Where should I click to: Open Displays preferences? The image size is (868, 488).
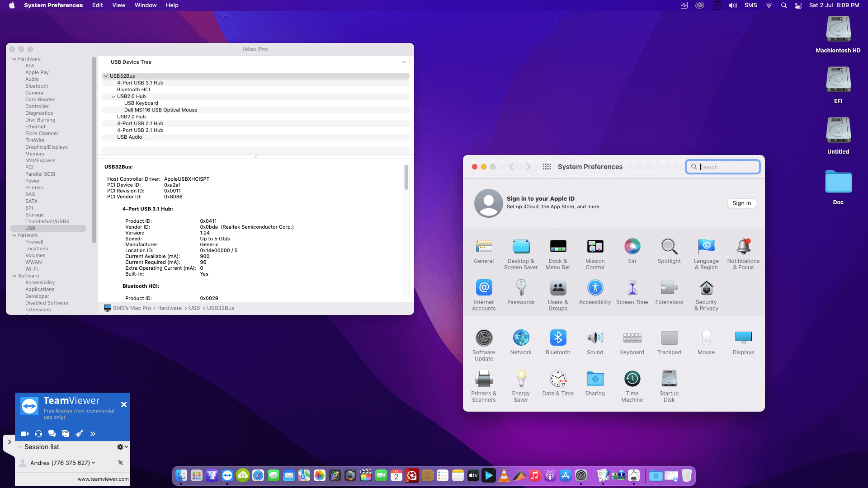(743, 338)
